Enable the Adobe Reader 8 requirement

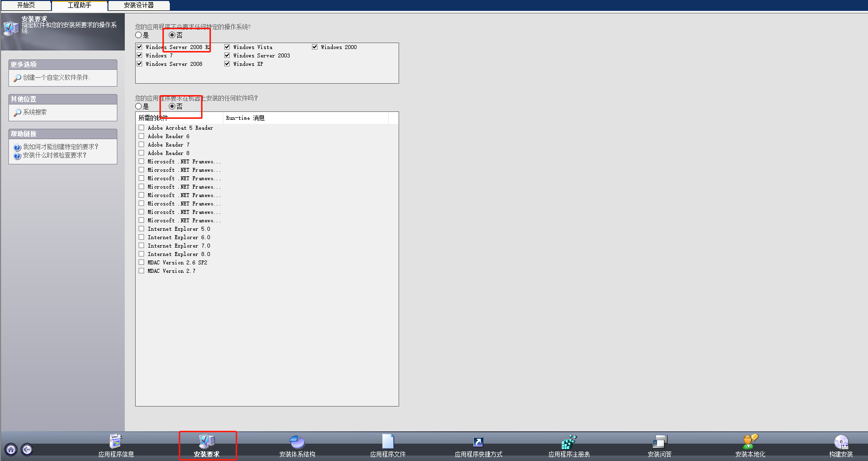point(141,153)
